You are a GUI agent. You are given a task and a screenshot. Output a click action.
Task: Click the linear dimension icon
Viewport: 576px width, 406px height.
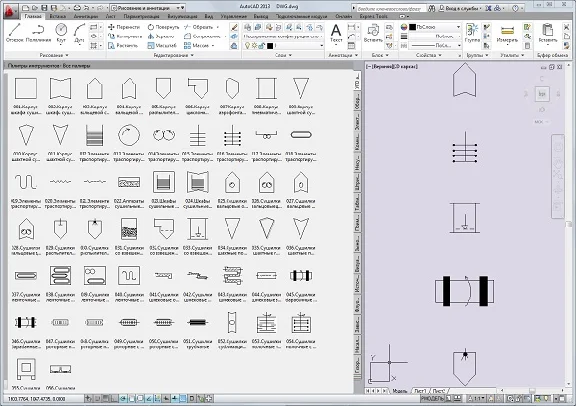pyautogui.click(x=352, y=27)
